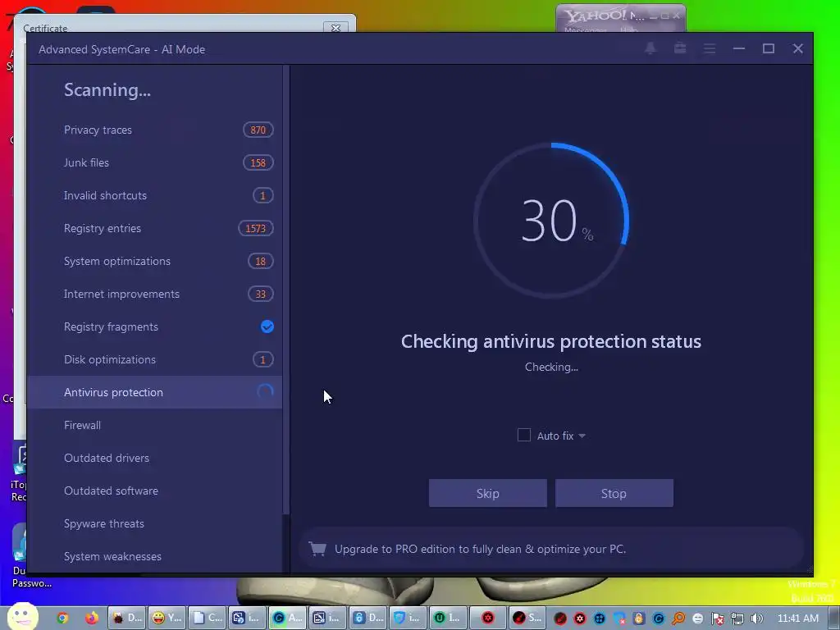Select Disk optimizations scan item
This screenshot has height=630, width=840.
(x=155, y=359)
